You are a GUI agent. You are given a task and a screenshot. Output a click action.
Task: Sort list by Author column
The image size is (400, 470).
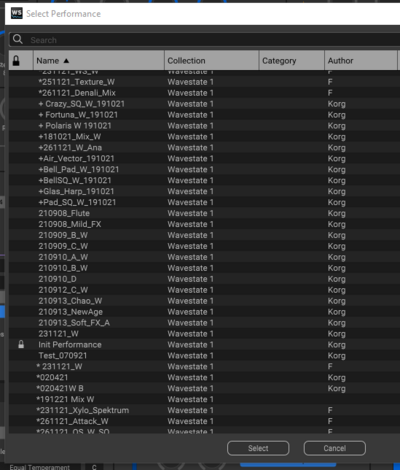[x=361, y=60]
